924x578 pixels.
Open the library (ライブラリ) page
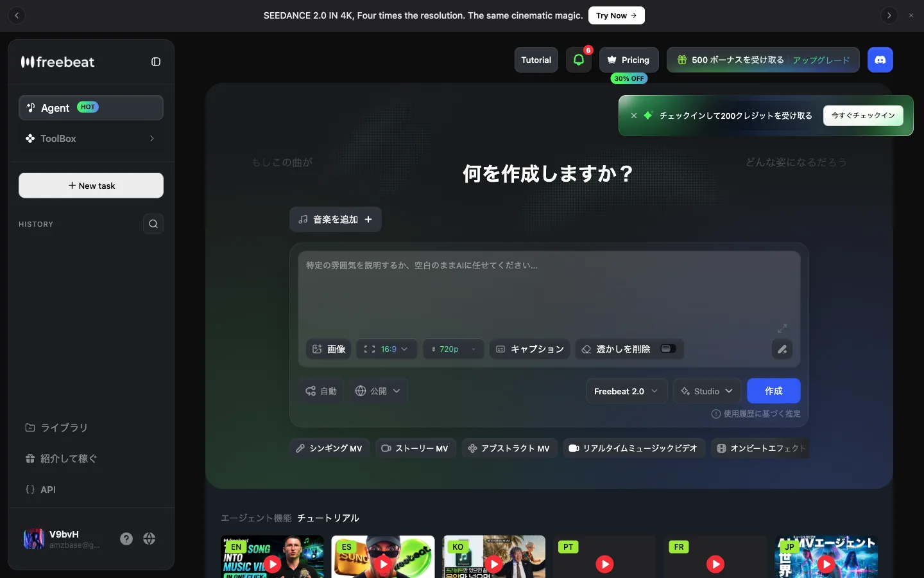click(x=91, y=428)
